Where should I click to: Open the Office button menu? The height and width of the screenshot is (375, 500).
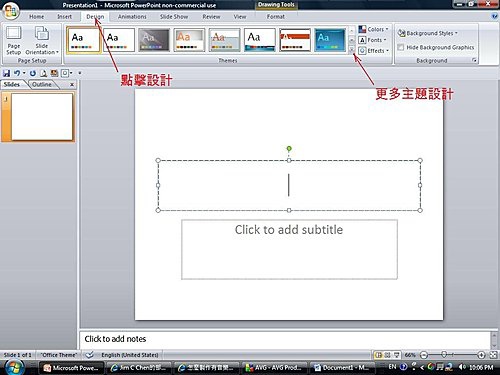11,11
